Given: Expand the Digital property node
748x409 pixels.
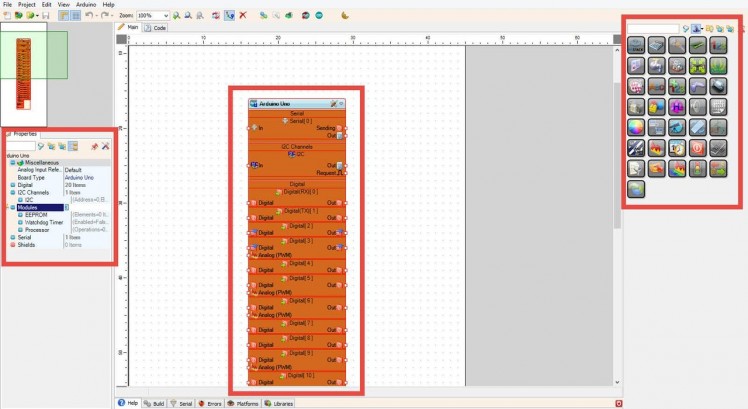Looking at the screenshot, I should click(12, 185).
